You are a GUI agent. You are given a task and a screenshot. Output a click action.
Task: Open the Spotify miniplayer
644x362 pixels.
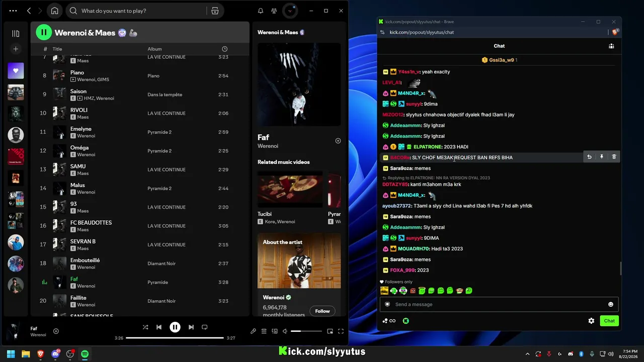330,331
